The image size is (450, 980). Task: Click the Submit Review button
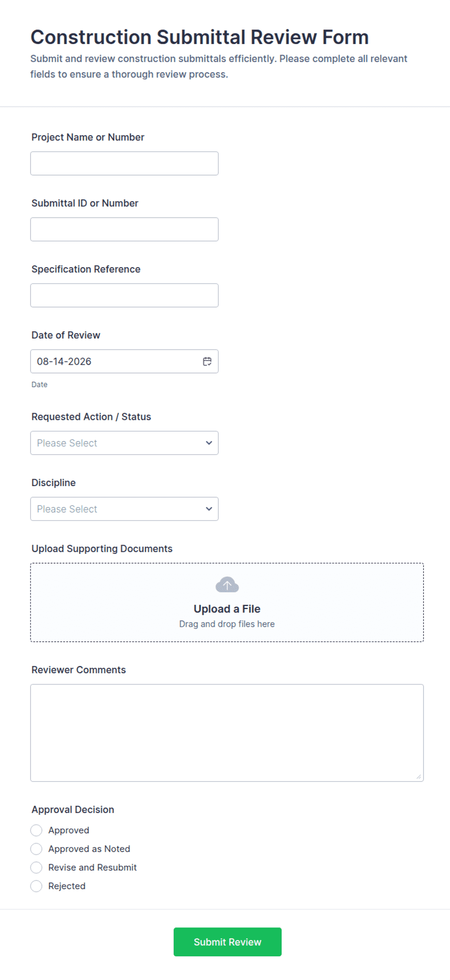227,942
